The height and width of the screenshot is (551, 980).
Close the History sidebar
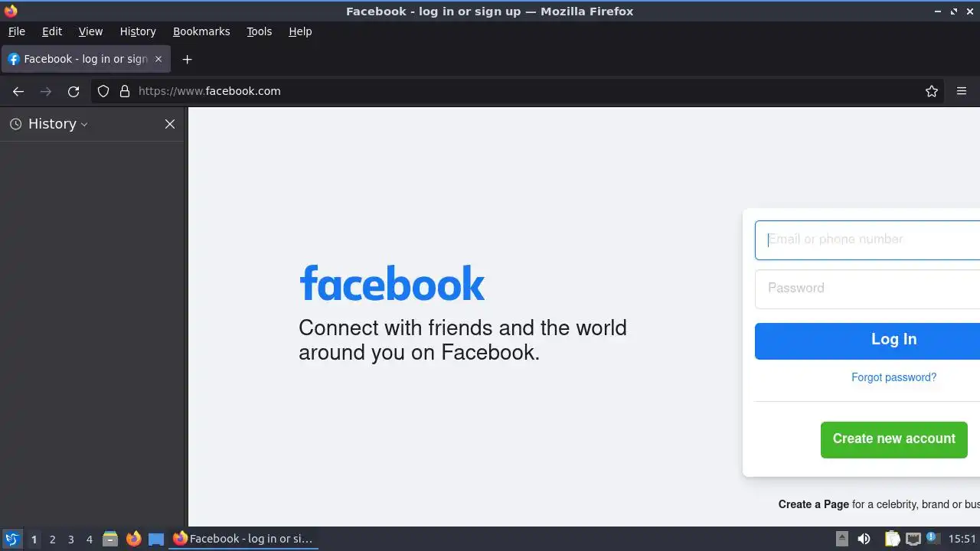[170, 124]
